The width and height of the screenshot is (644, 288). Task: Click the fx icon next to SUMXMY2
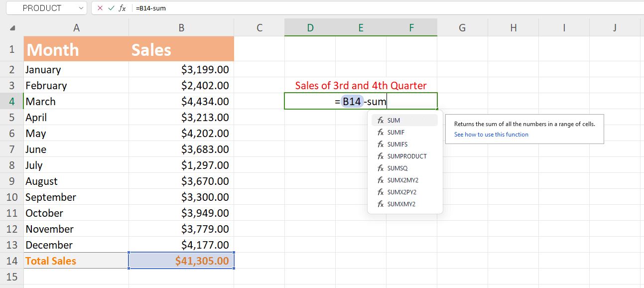point(380,204)
